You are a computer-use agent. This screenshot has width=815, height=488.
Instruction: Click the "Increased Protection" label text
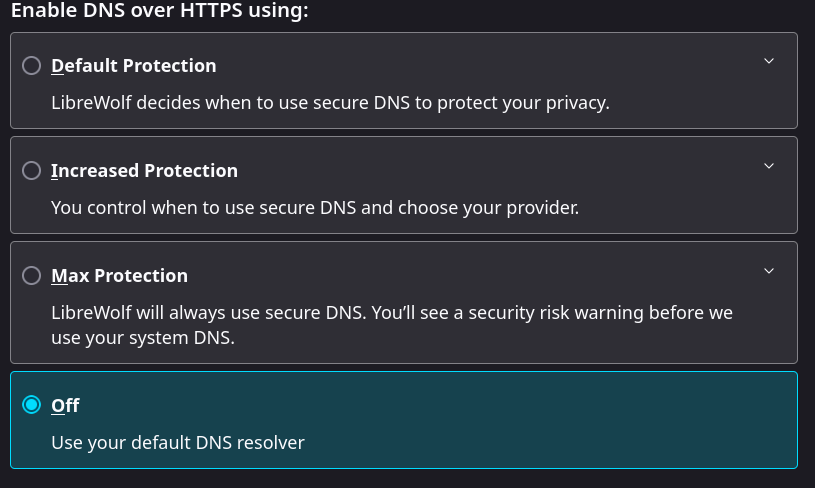point(145,171)
